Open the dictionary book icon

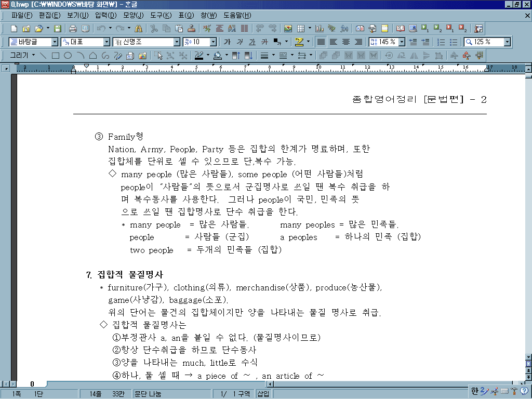pos(401,29)
